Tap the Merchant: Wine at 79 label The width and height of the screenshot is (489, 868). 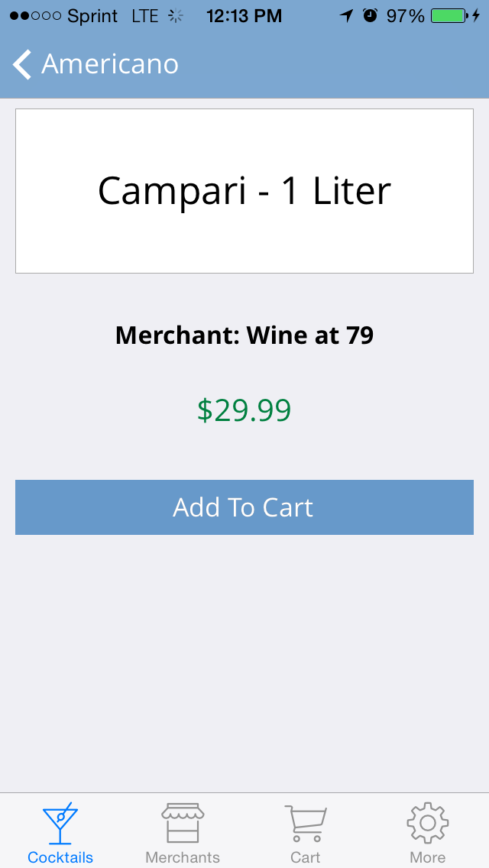(x=244, y=335)
